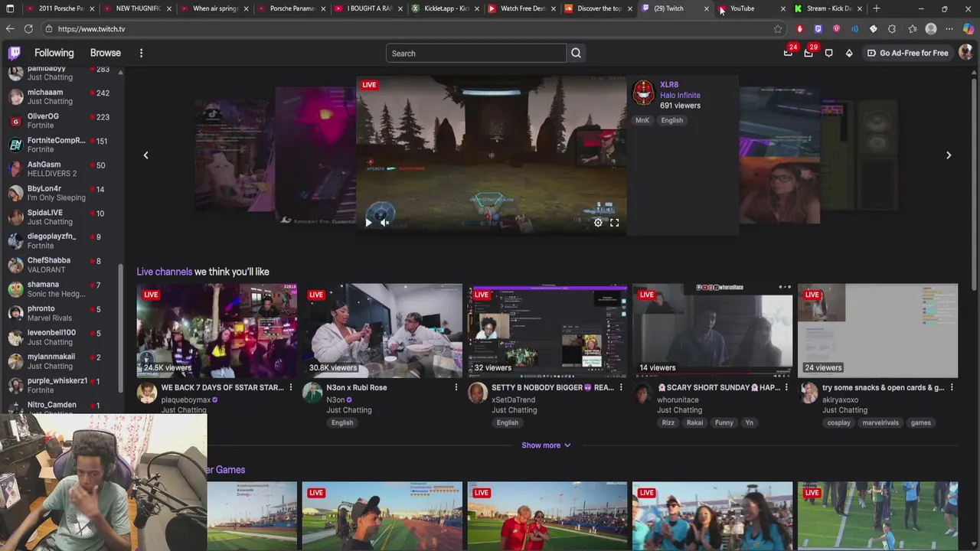Open AshGasm HELLDIVERS 2 sidebar channel
The width and height of the screenshot is (980, 551).
click(x=61, y=169)
